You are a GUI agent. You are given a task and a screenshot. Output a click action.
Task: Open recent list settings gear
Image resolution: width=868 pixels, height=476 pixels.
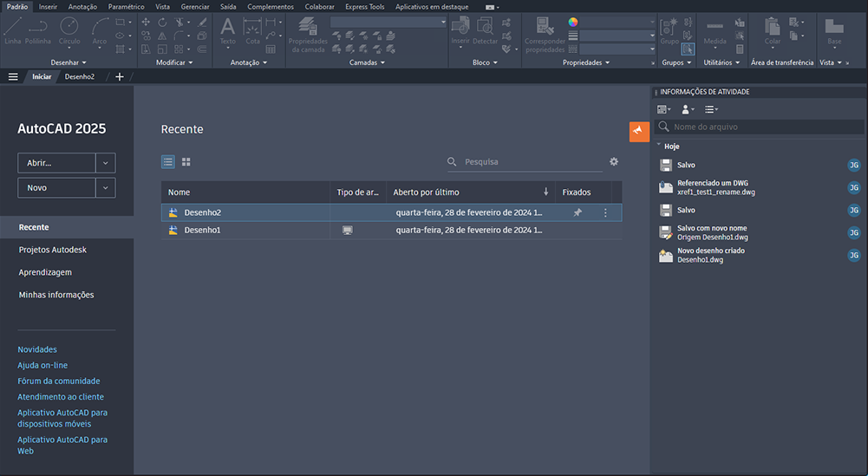[x=614, y=161]
